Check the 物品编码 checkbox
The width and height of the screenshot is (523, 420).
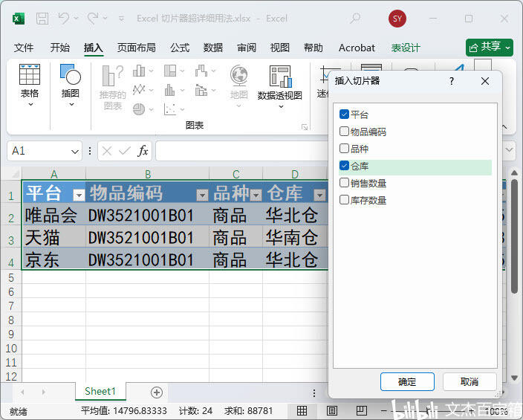tap(344, 132)
